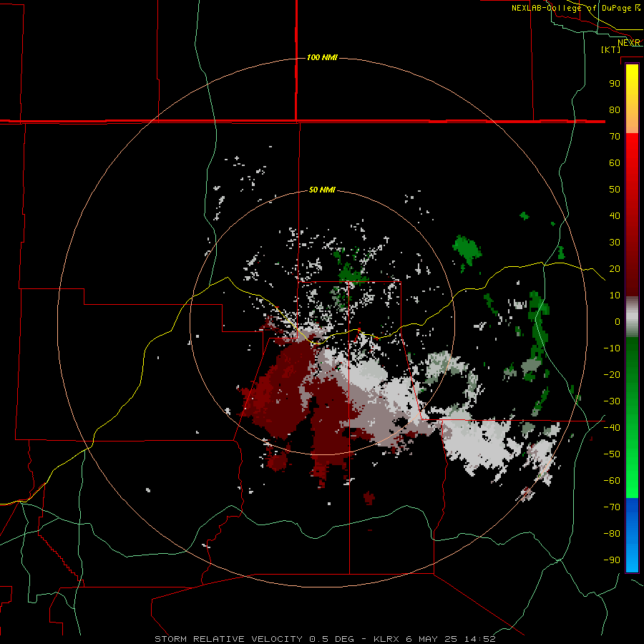
Task: Select the -90 value on velocity scale
Action: (x=612, y=560)
